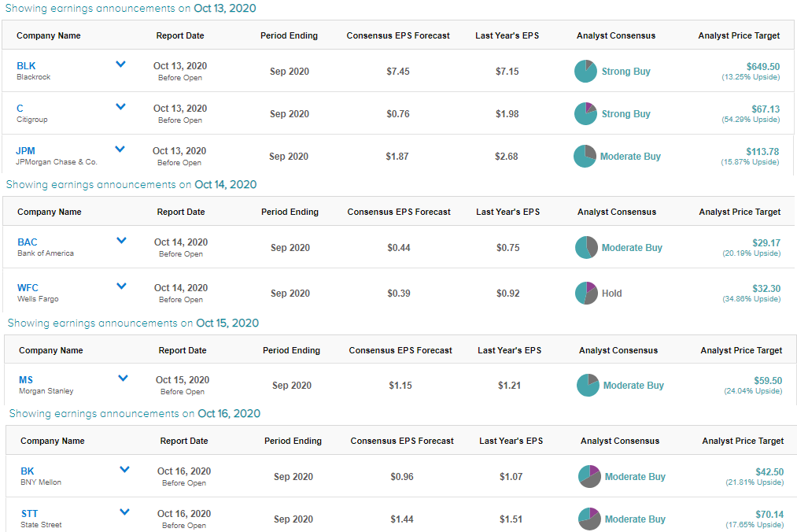Click Report Date header in Oct 13 table
Screen dimensions: 797x532
180,35
